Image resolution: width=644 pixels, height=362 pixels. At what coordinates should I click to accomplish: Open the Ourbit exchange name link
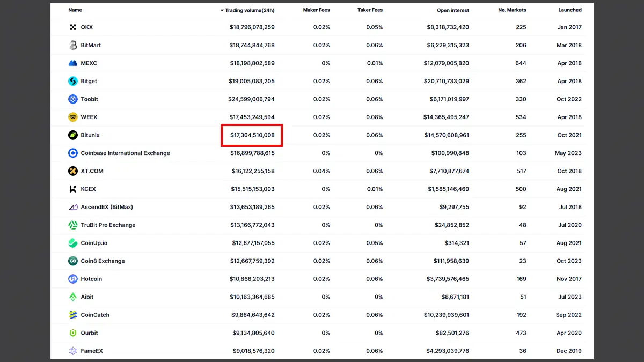[90, 333]
